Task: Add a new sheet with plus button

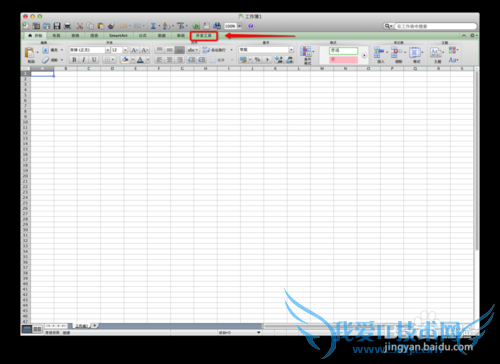Action: pos(95,326)
